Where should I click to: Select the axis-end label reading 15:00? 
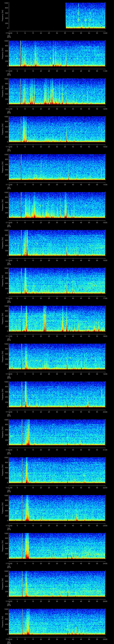[x=105, y=223]
